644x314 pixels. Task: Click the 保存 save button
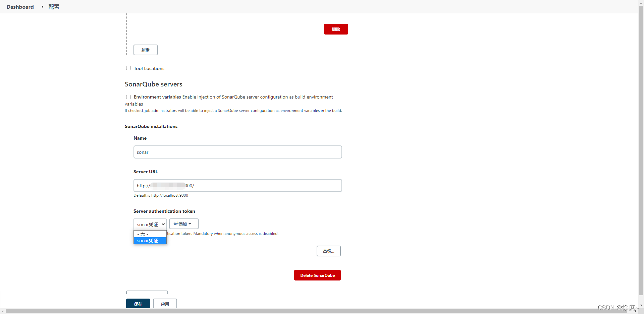138,304
